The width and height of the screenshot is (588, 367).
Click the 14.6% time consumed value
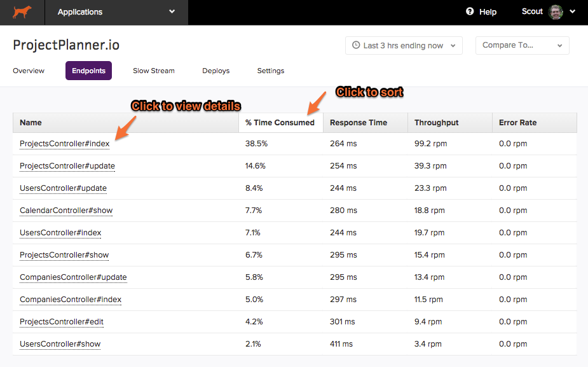(x=256, y=166)
